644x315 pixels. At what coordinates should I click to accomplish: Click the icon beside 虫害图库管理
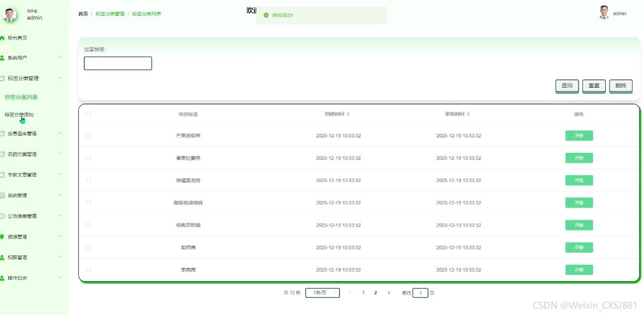pos(3,134)
